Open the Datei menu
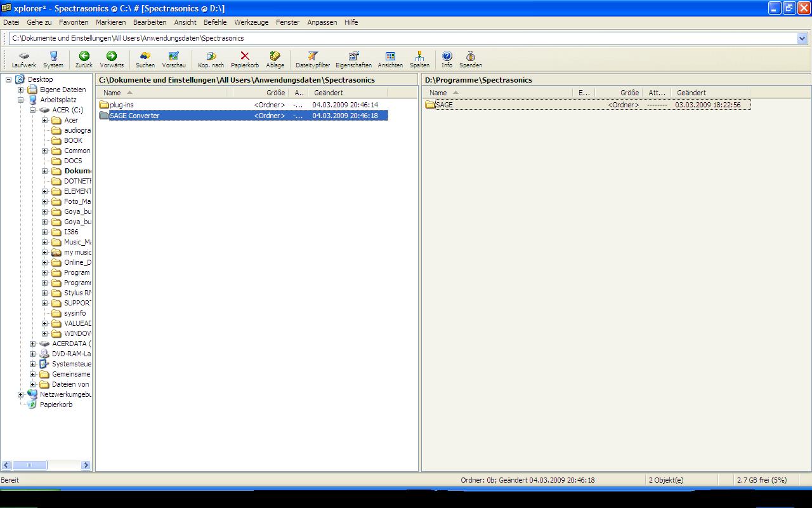This screenshot has width=812, height=508. (x=11, y=22)
